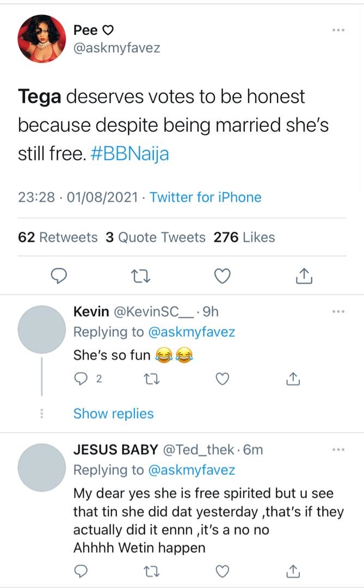The height and width of the screenshot is (588, 364).
Task: Open more options for Pee's tweet
Action: coord(338,30)
